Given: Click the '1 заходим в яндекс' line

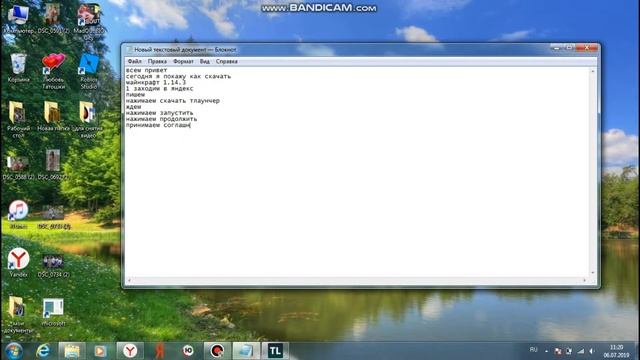Looking at the screenshot, I should [x=160, y=89].
